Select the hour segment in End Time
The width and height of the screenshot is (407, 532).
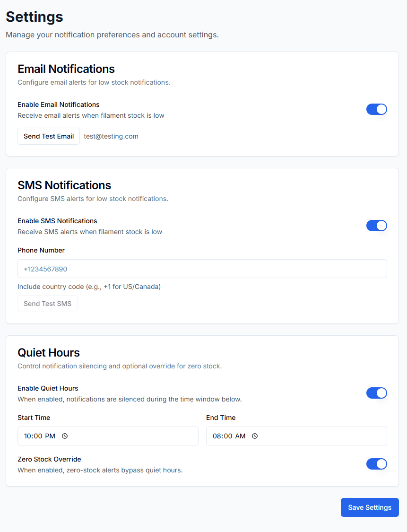pyautogui.click(x=217, y=436)
